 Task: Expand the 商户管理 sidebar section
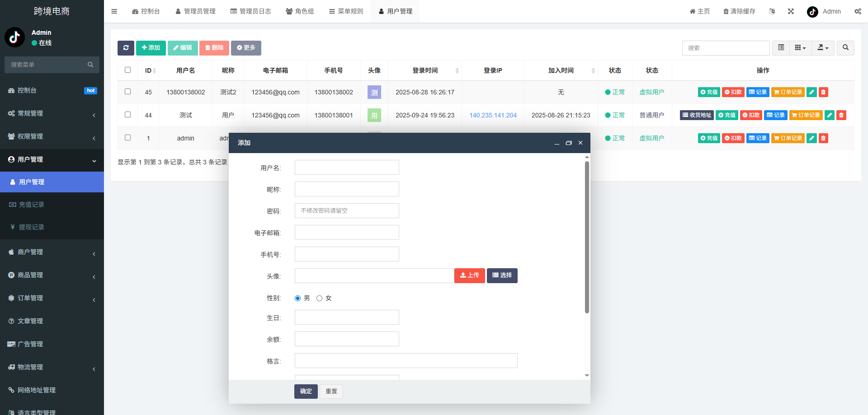52,252
